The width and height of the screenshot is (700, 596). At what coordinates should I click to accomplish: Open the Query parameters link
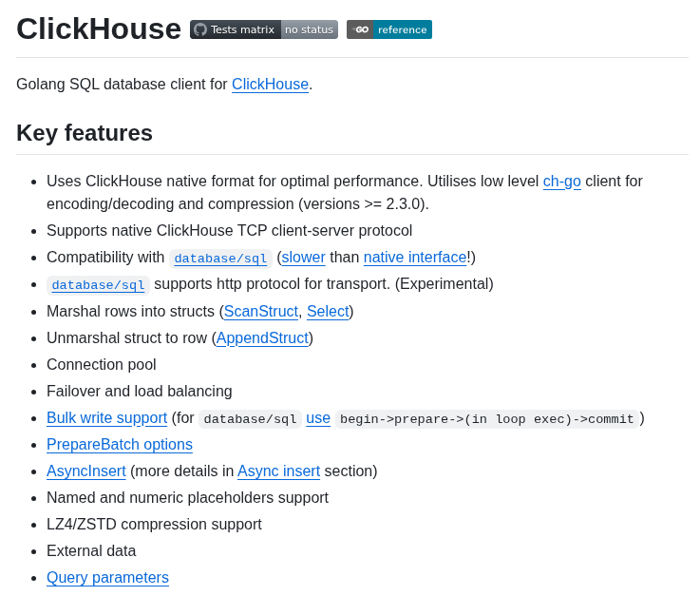click(107, 578)
